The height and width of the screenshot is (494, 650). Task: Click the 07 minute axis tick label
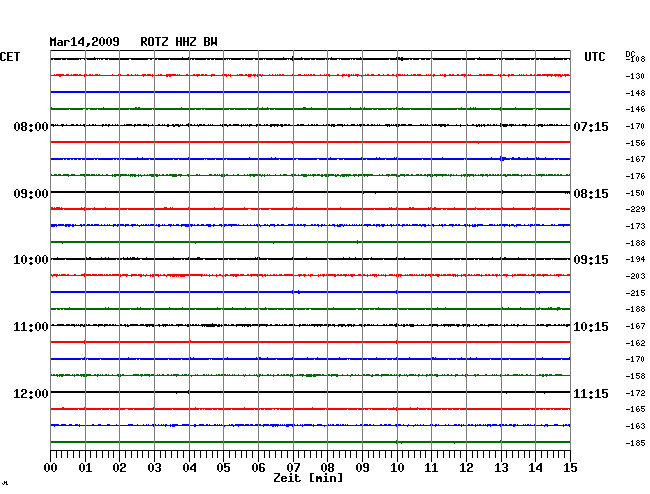coord(293,468)
